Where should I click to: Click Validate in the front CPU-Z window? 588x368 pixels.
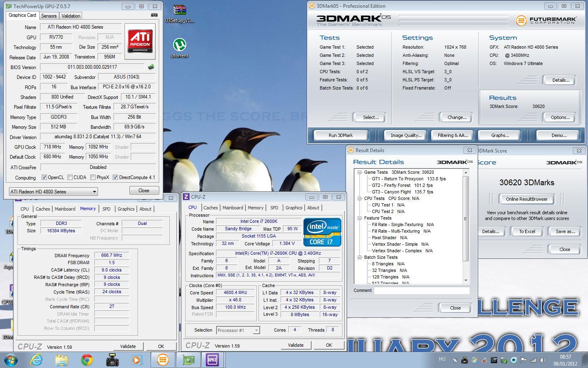[x=296, y=345]
